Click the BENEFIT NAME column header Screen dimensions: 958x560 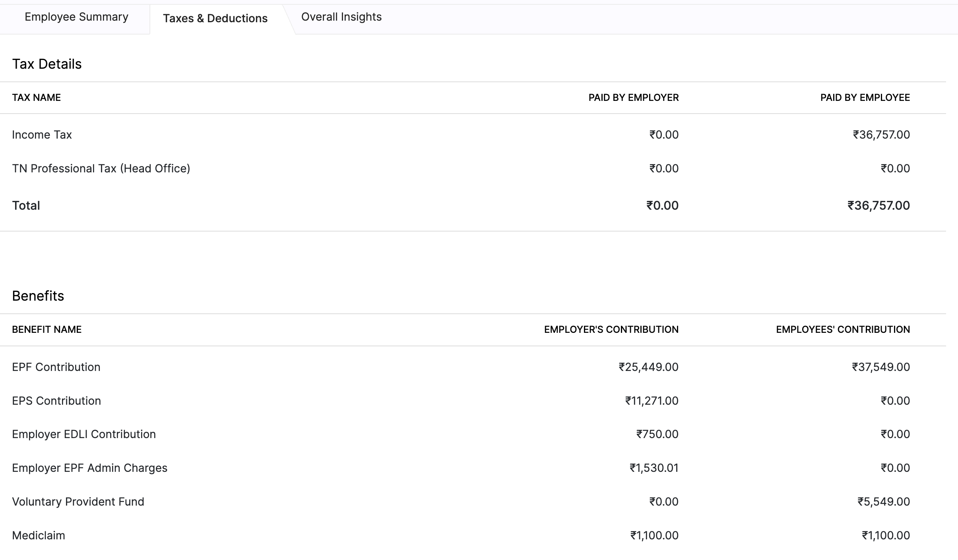click(x=47, y=330)
